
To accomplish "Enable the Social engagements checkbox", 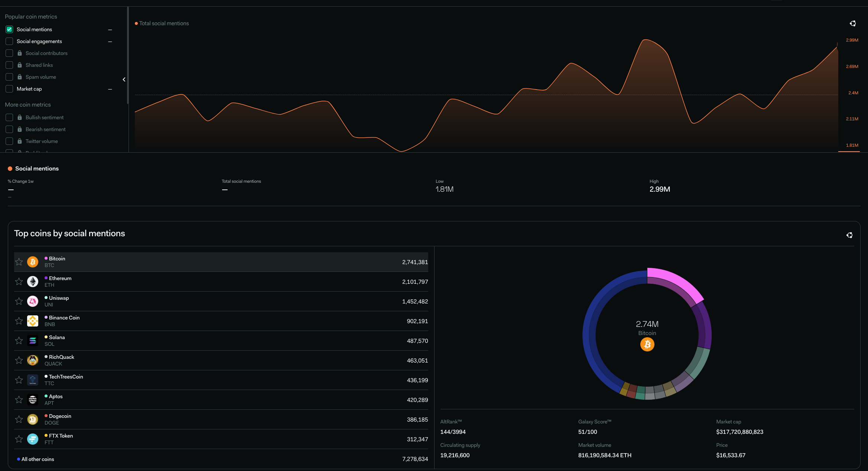I will pos(9,41).
